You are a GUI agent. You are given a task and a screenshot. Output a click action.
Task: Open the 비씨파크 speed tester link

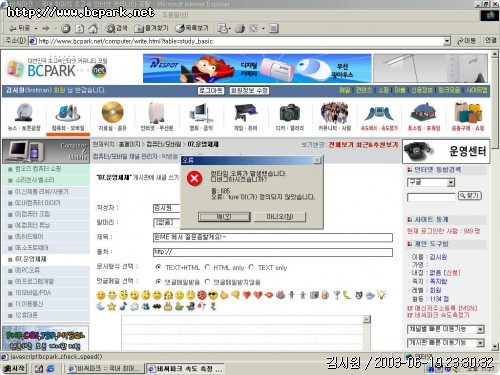point(439,315)
